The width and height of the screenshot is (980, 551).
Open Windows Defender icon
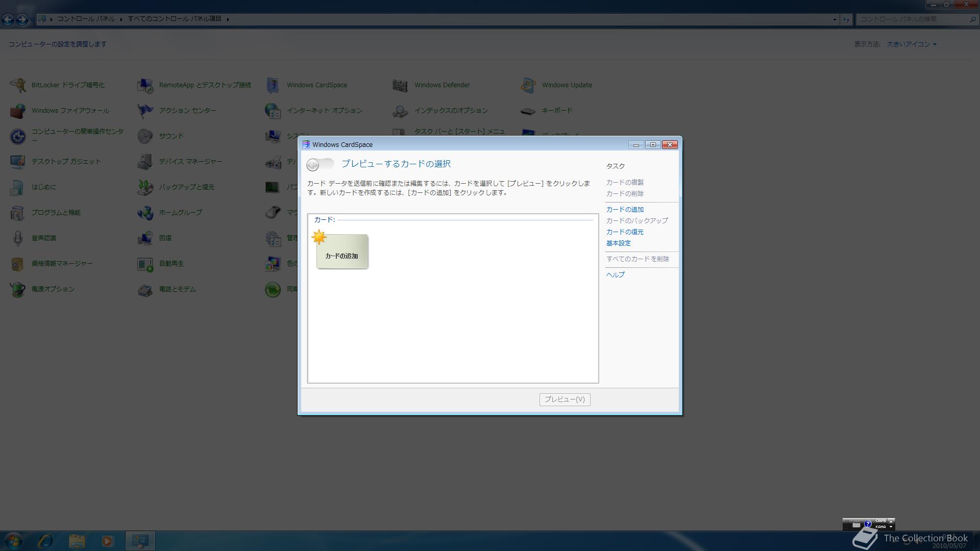(401, 85)
